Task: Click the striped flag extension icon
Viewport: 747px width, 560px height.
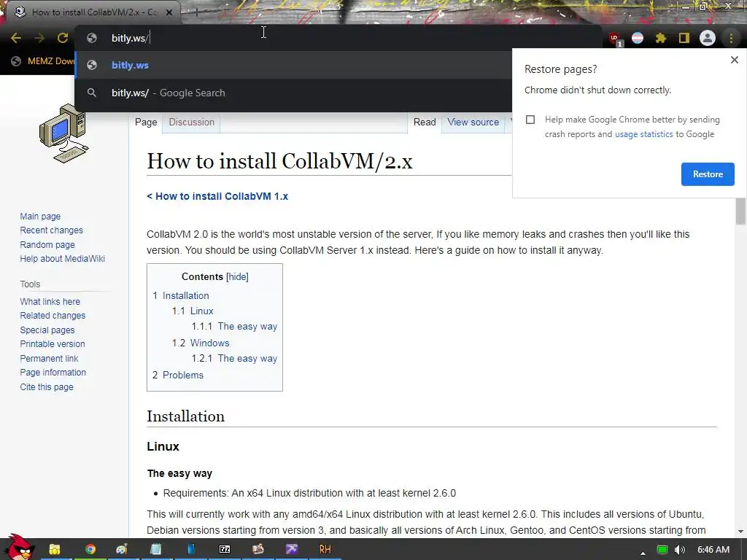Action: [x=638, y=38]
